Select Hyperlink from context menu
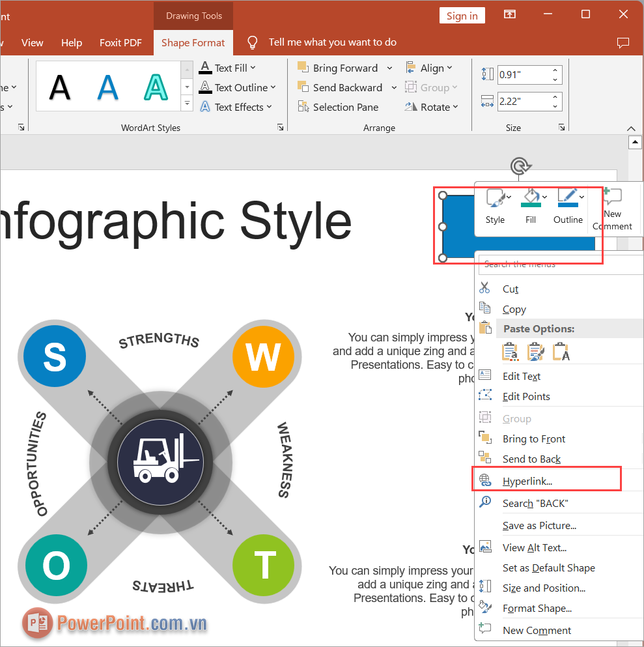 [x=527, y=481]
